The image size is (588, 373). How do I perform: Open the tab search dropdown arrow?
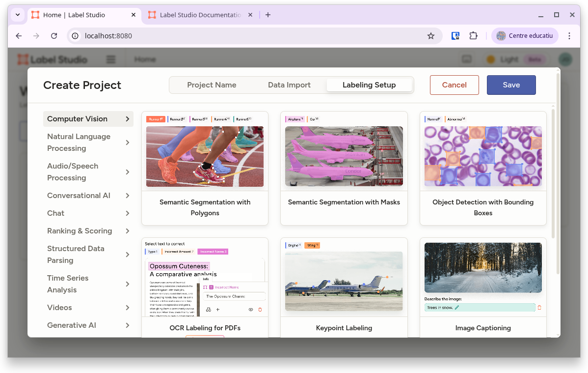(18, 15)
